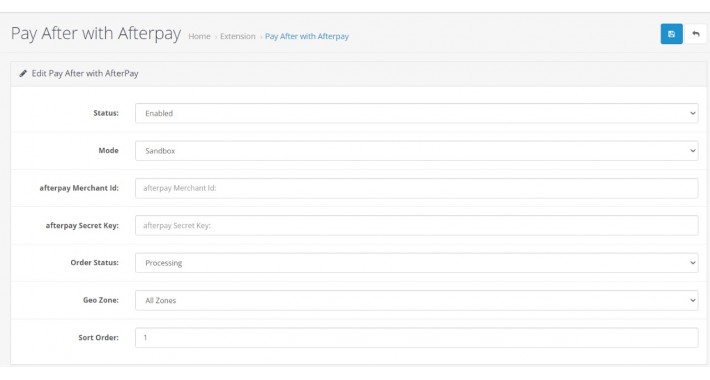Click the Mode field label
Screen dimensions: 710x380
[108, 150]
